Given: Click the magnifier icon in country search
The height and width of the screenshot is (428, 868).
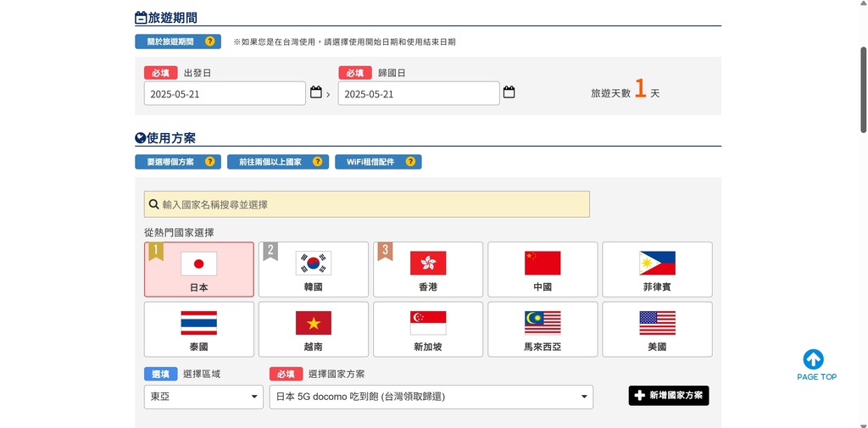Looking at the screenshot, I should [154, 204].
